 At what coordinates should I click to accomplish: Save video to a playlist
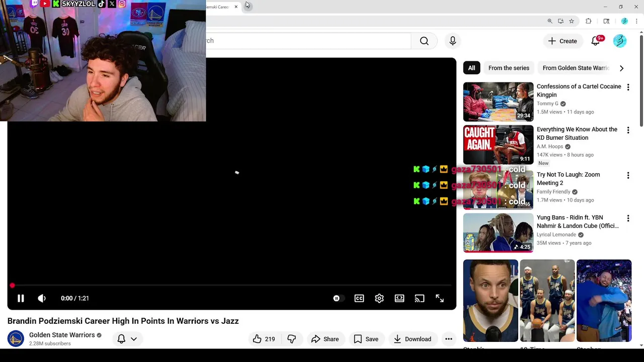click(366, 339)
